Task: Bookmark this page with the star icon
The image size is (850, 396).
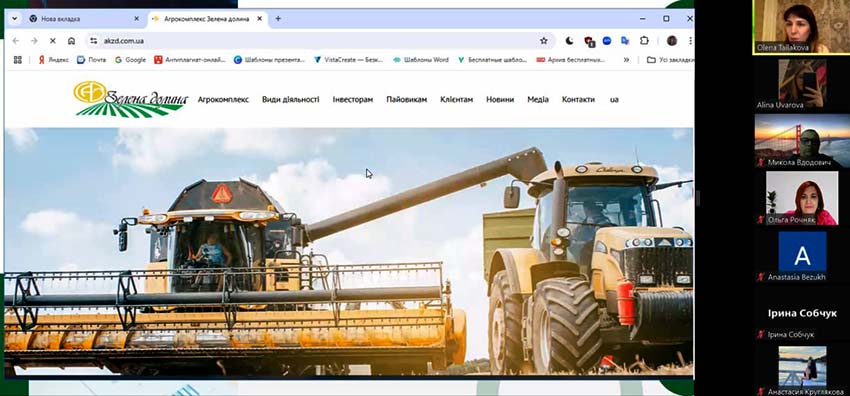Action: point(543,41)
